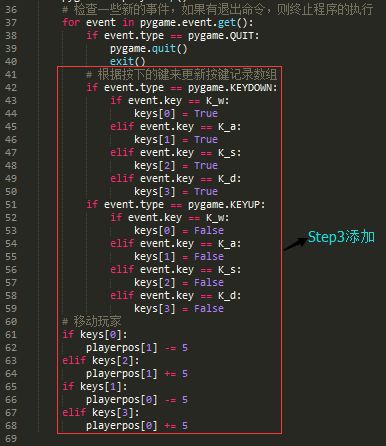Viewport: 386px width, 446px height.
Task: Click the 移动玩家 comment line
Action: [92, 322]
